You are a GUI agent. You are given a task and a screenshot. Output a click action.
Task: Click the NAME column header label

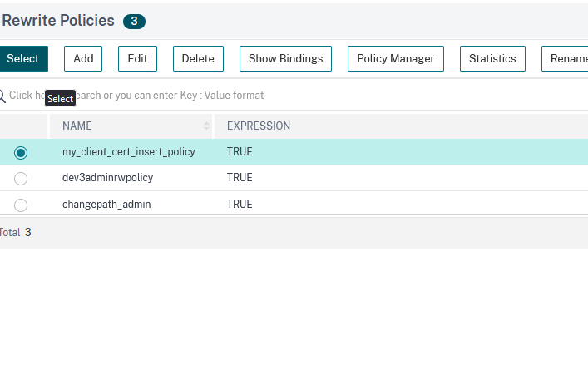77,126
